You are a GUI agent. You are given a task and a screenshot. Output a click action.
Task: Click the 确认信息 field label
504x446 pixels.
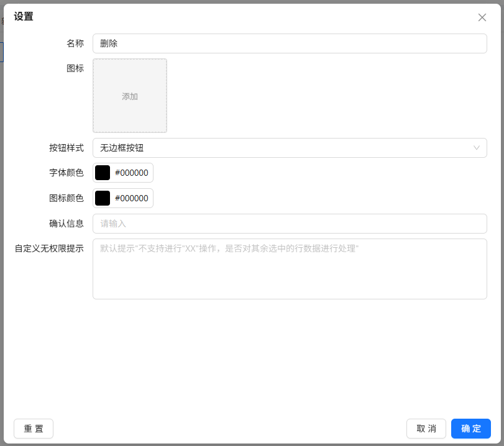(66, 224)
